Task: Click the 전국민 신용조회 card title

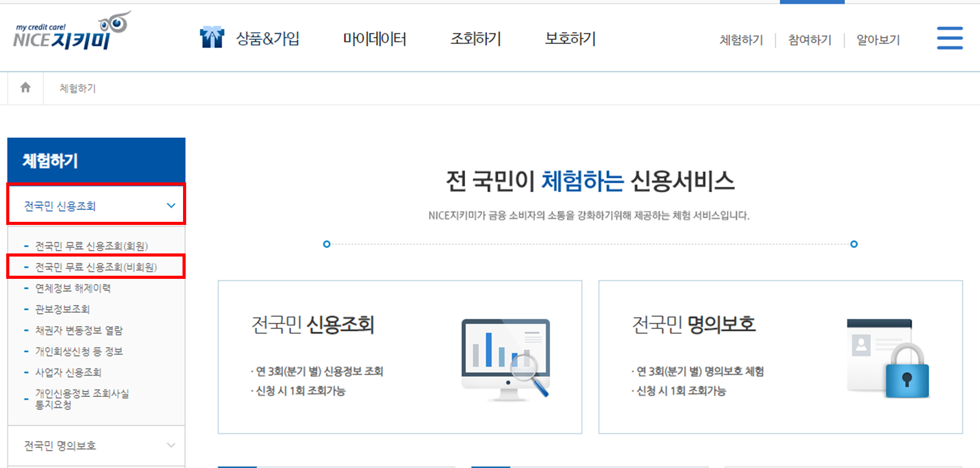Action: (313, 325)
